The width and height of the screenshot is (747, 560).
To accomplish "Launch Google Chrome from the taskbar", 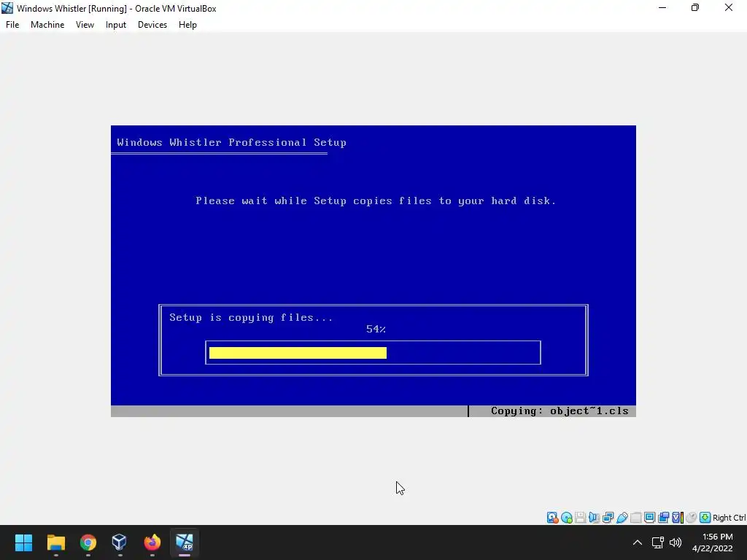I will [88, 542].
